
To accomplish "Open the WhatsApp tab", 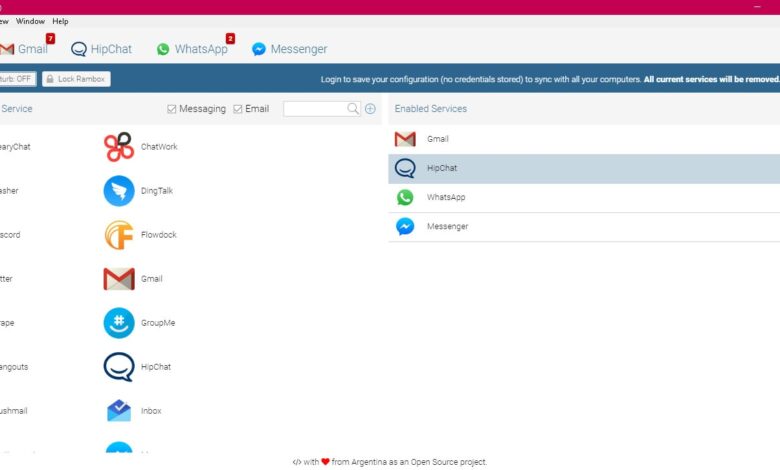I will (192, 49).
